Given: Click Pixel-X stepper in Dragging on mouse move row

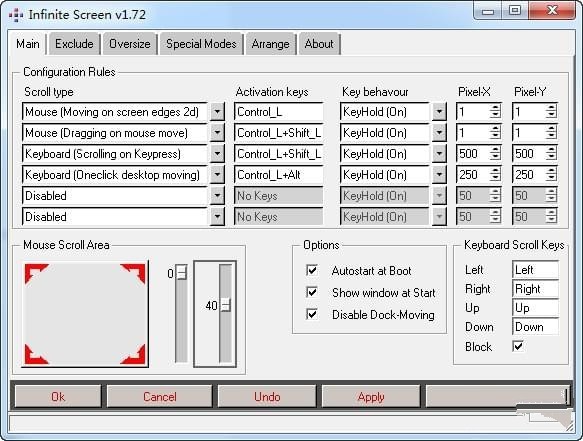Looking at the screenshot, I should pos(495,133).
